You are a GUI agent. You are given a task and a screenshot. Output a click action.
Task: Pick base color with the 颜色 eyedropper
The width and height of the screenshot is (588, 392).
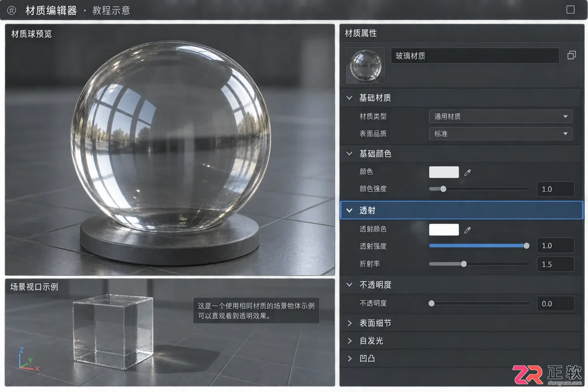tap(468, 172)
